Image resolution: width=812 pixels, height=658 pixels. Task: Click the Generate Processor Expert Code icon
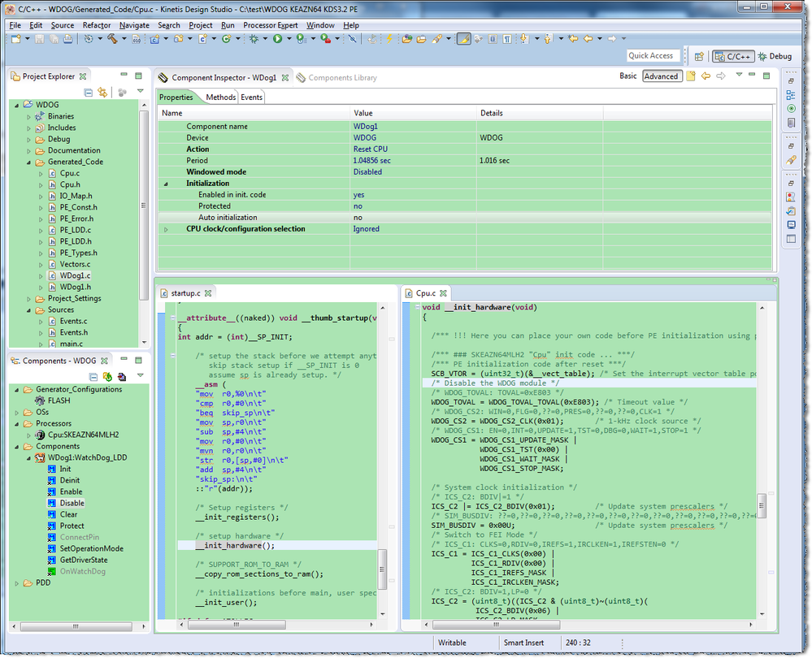coord(106,377)
